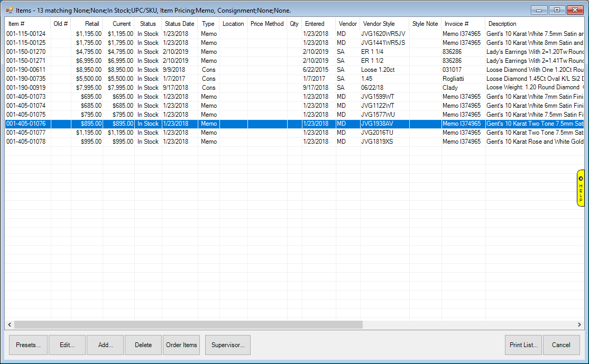Select item row 001-190-00735

pos(26,79)
